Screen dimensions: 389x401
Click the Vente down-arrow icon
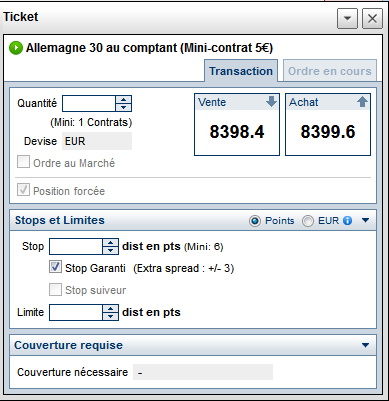coord(272,102)
